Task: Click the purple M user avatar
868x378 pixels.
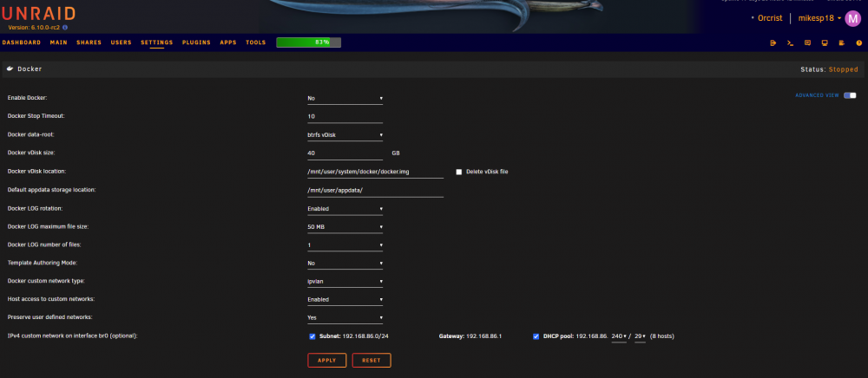Action: coord(852,18)
